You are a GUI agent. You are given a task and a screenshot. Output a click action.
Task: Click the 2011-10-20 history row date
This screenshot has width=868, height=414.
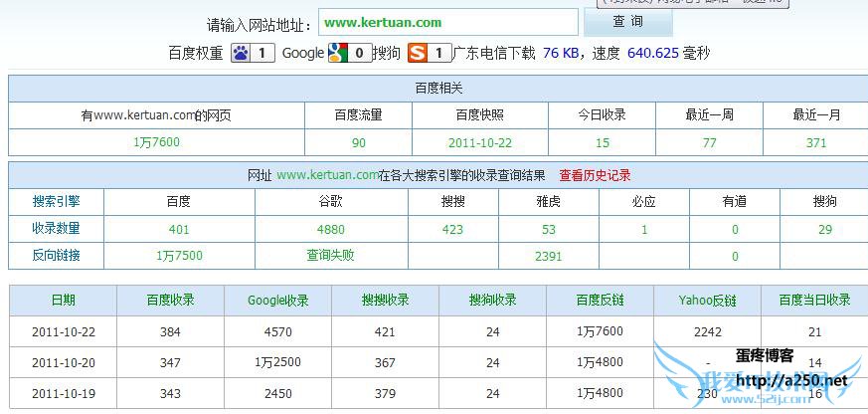click(x=64, y=363)
